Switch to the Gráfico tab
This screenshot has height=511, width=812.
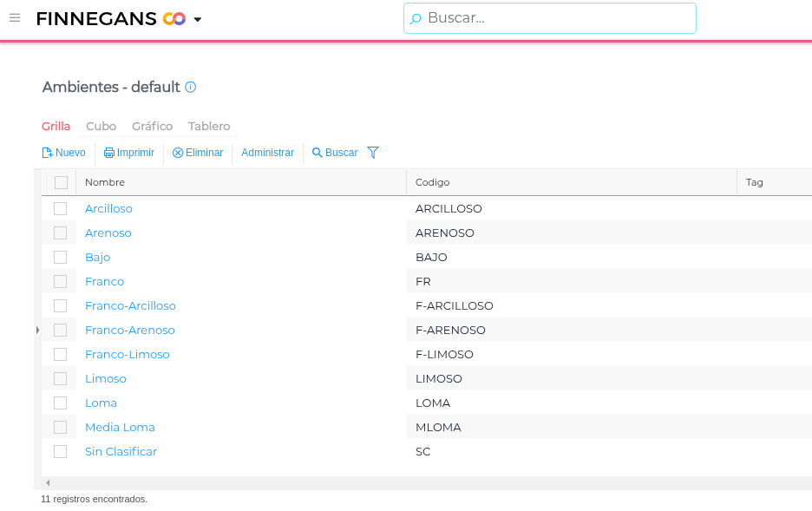click(x=152, y=127)
